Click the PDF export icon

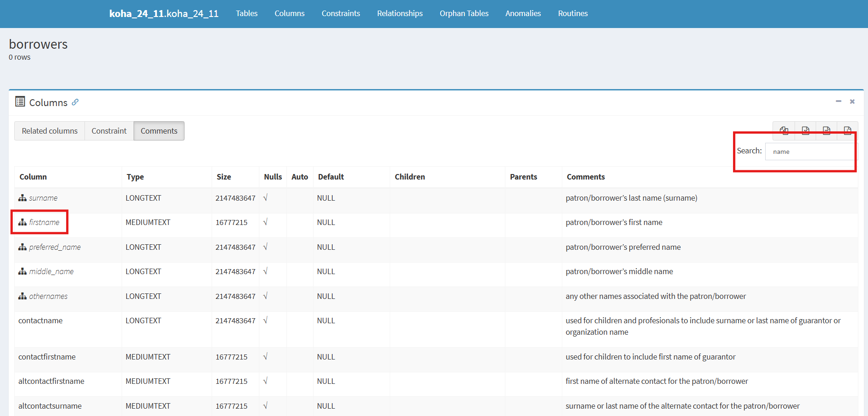point(847,131)
